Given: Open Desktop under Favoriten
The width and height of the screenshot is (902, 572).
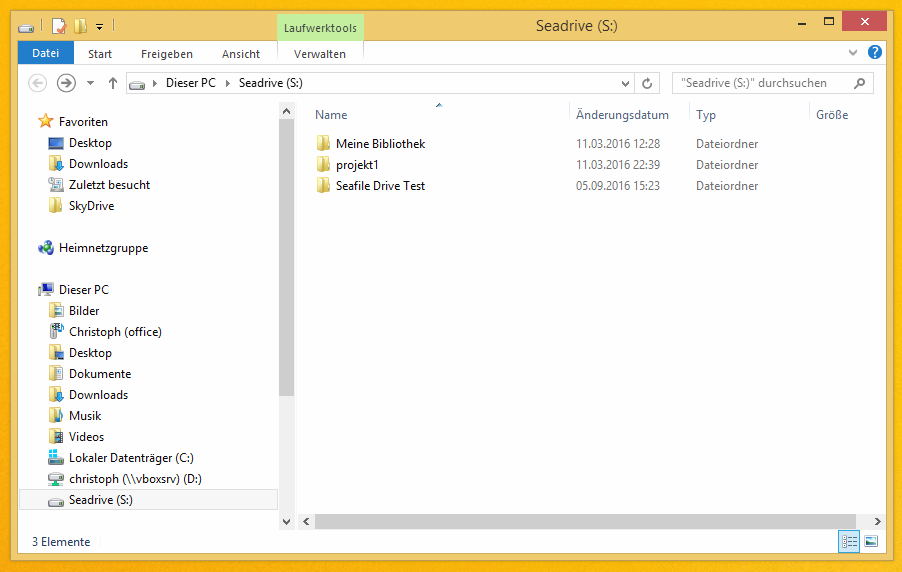Looking at the screenshot, I should 90,143.
